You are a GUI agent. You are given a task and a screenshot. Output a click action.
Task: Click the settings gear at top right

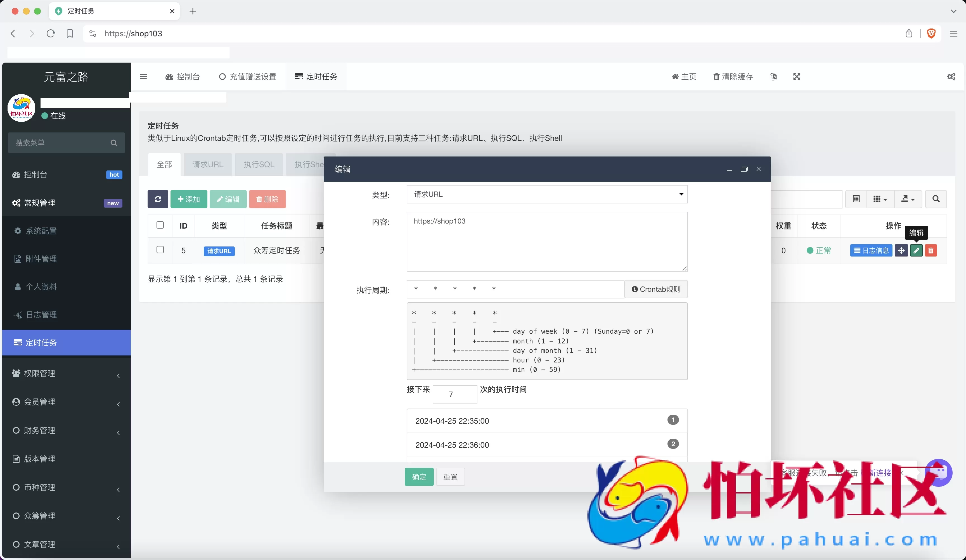(x=951, y=77)
